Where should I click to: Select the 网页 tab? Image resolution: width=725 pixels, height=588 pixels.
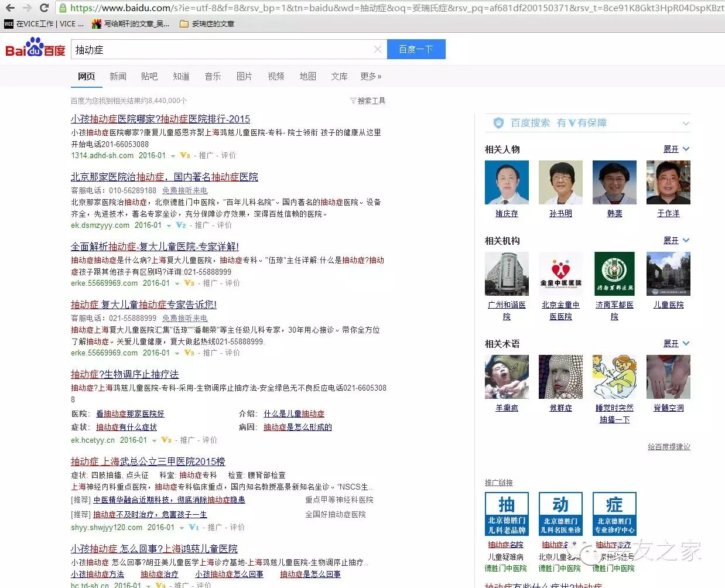87,76
